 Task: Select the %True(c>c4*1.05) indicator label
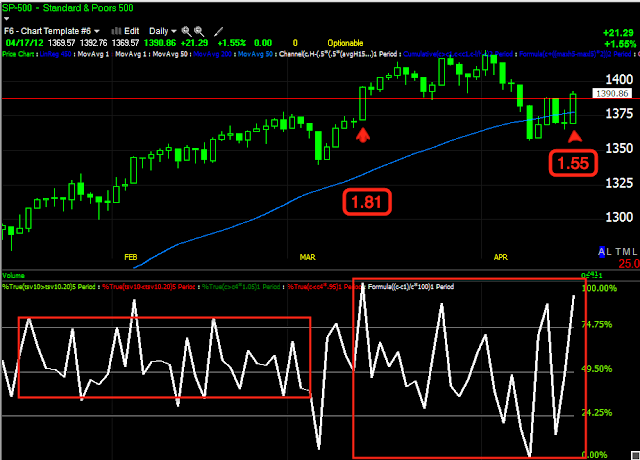coord(241,287)
